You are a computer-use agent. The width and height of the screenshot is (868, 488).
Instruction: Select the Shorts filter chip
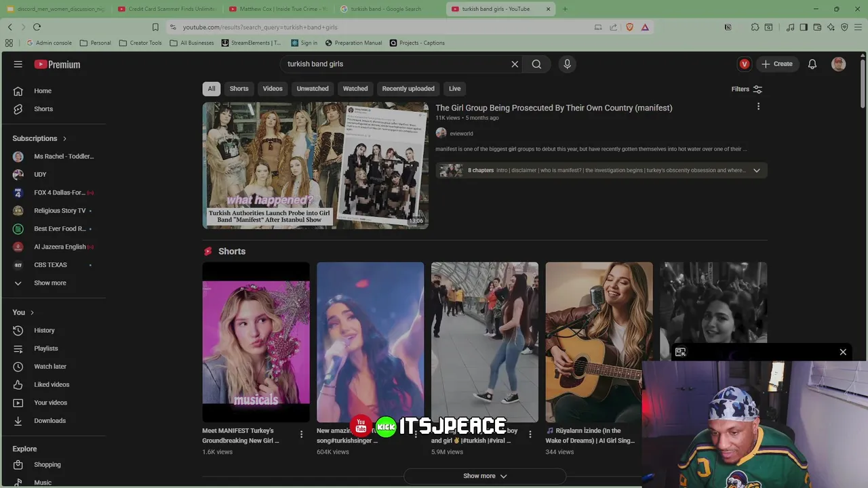point(239,89)
